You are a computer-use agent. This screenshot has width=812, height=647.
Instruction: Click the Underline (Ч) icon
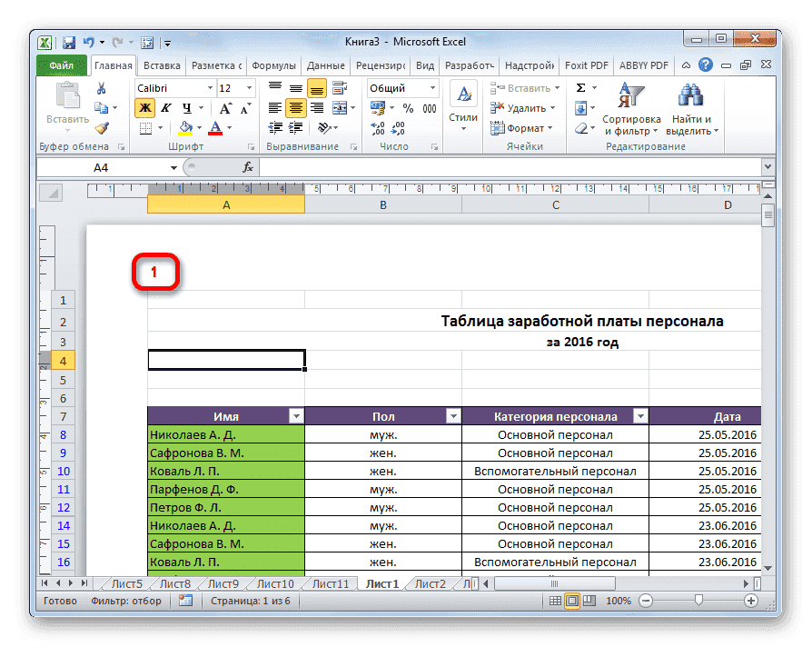(185, 107)
